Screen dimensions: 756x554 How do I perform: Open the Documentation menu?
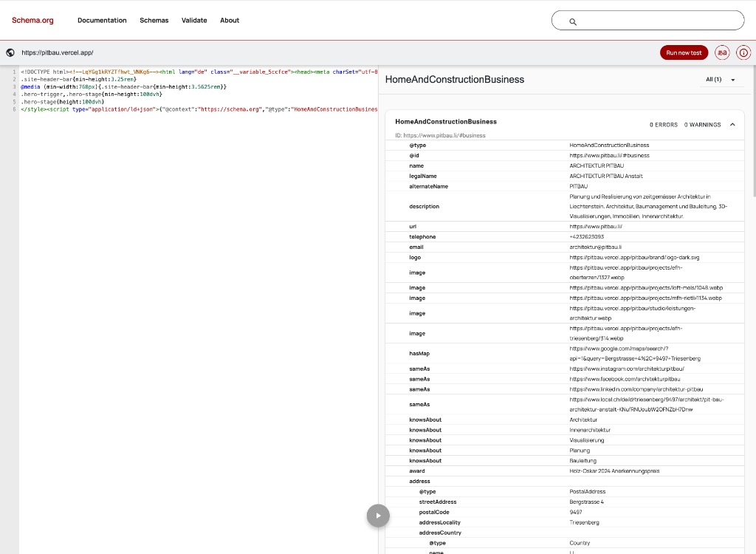[102, 20]
